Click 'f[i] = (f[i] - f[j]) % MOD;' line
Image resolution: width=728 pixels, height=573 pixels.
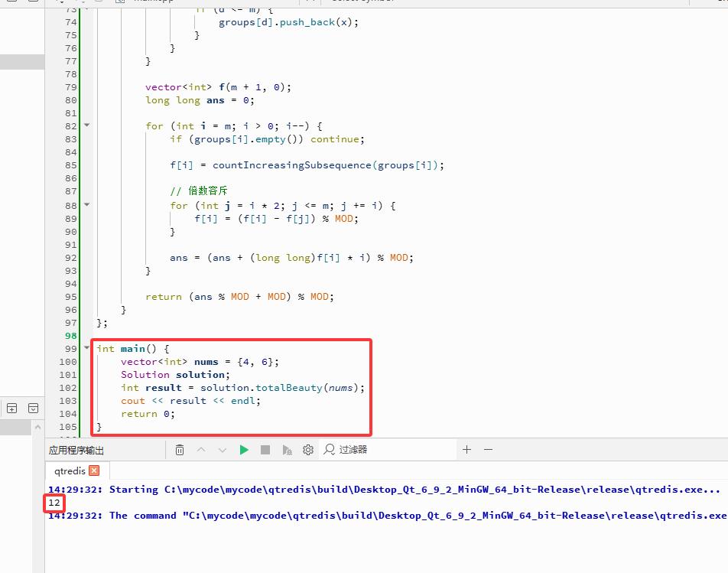click(x=276, y=219)
